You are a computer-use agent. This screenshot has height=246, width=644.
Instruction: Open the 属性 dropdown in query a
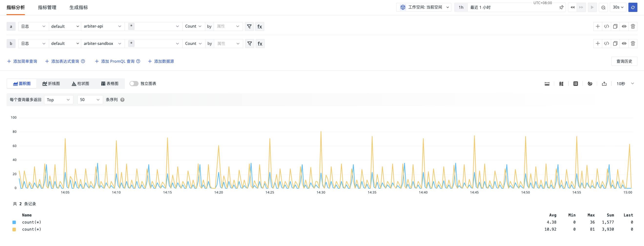[228, 26]
